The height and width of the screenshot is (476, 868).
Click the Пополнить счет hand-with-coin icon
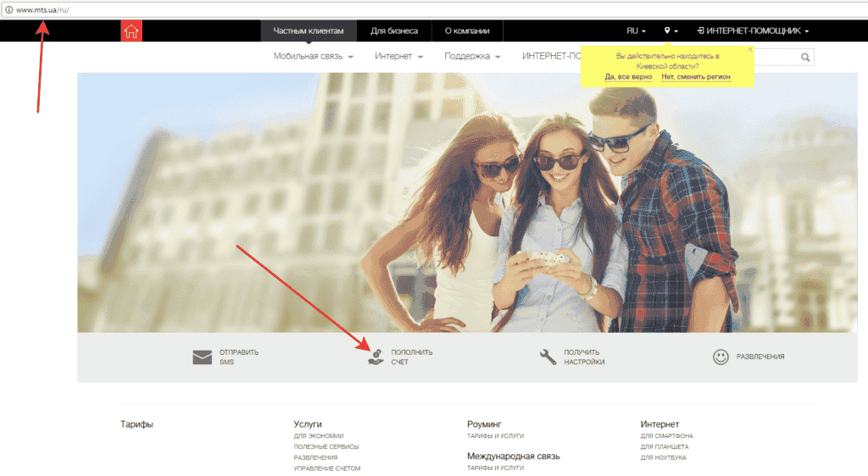(x=376, y=357)
